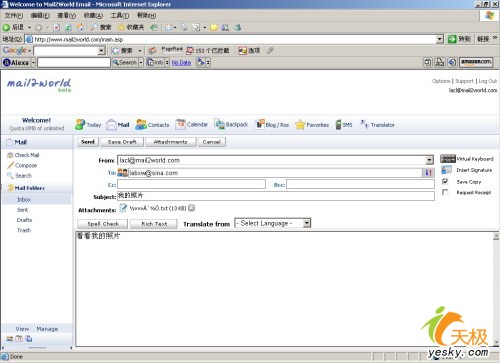The height and width of the screenshot is (363, 500).
Task: Open the Alexa Search dropdown arrow
Action: click(141, 62)
